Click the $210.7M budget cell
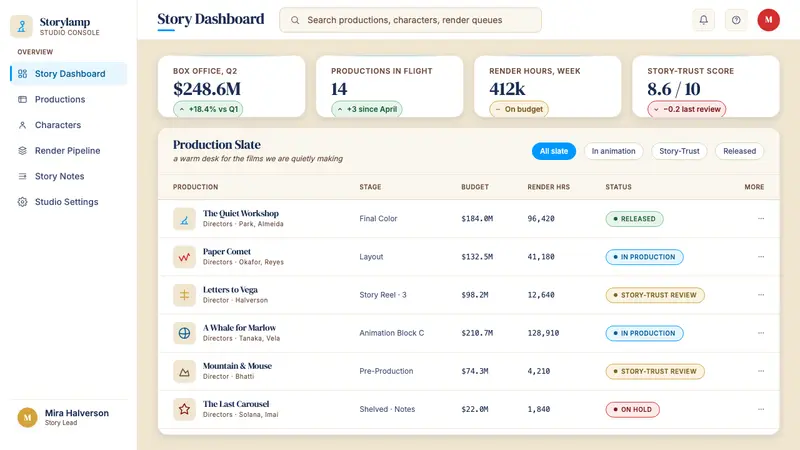This screenshot has width=800, height=450. point(477,333)
